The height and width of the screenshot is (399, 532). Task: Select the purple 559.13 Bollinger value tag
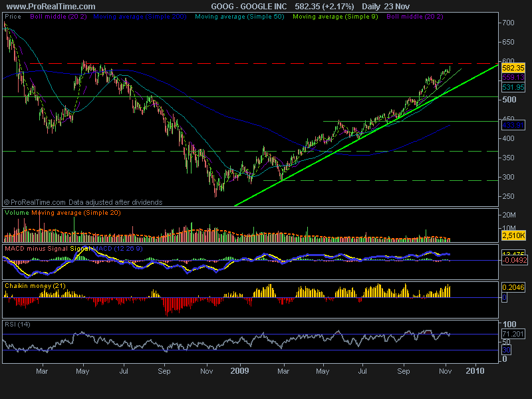tap(513, 77)
